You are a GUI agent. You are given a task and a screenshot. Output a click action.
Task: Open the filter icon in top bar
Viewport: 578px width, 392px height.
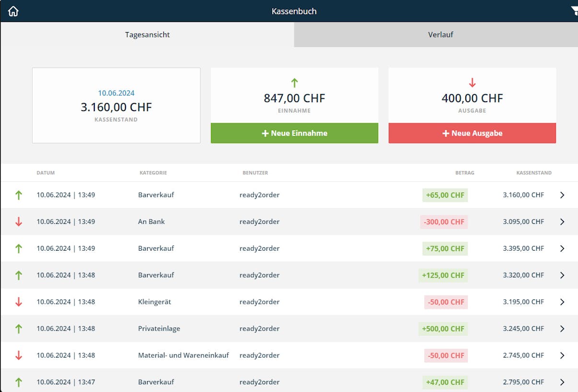(574, 12)
